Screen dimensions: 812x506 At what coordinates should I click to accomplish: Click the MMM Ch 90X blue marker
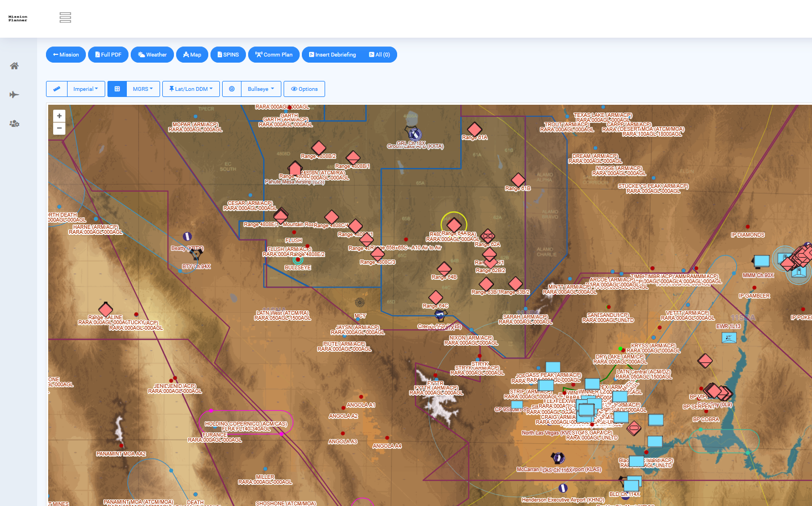[762, 261]
